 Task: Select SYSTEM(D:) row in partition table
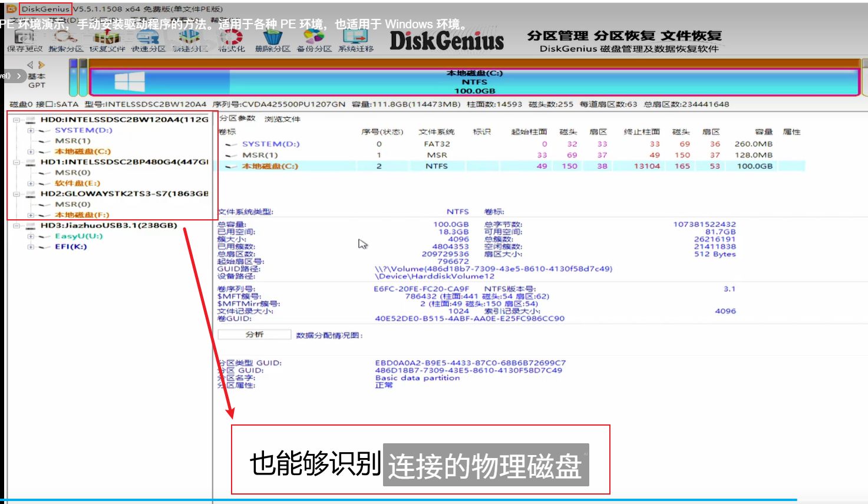(x=511, y=144)
